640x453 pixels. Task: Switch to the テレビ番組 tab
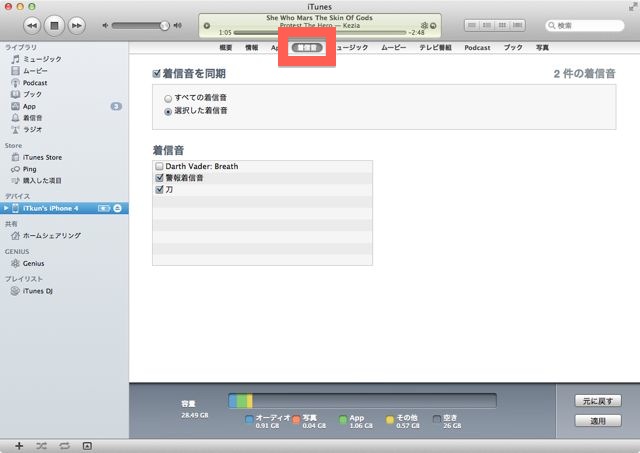pos(435,48)
